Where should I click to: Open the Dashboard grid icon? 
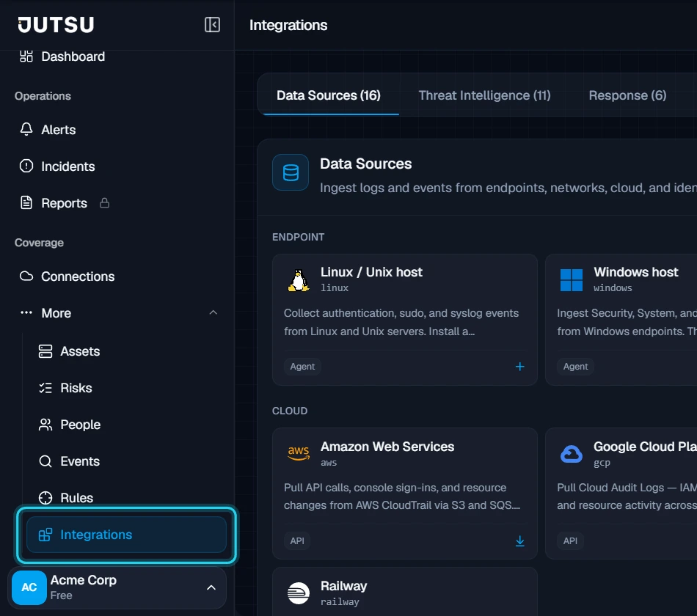coord(26,56)
